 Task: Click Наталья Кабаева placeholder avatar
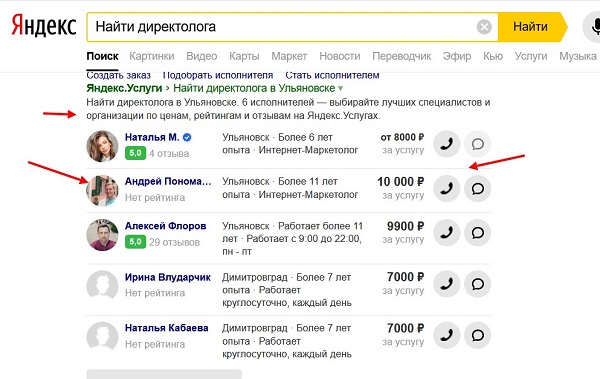[x=102, y=337]
